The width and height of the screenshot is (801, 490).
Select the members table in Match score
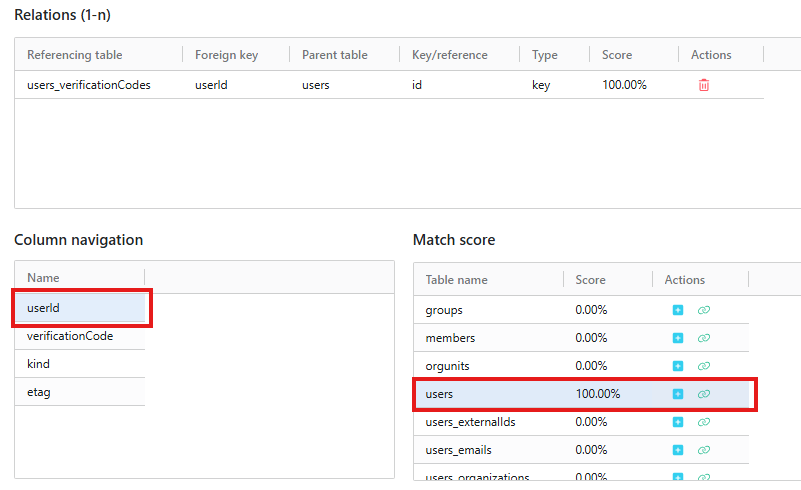[581, 338]
